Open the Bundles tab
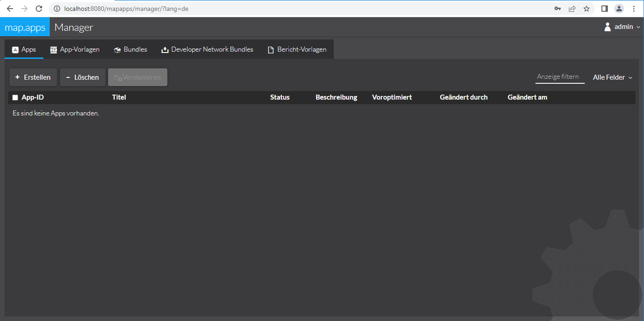 pos(130,49)
